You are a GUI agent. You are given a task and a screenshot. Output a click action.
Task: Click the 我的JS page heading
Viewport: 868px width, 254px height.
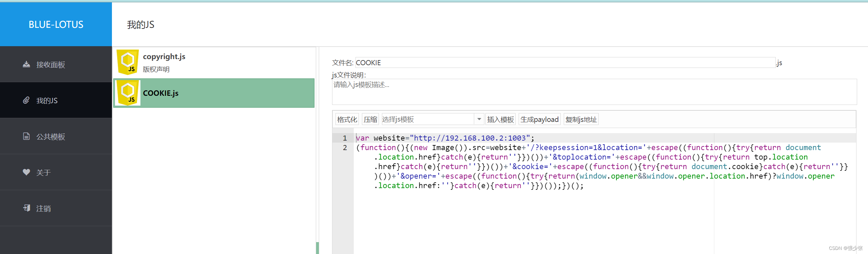141,24
